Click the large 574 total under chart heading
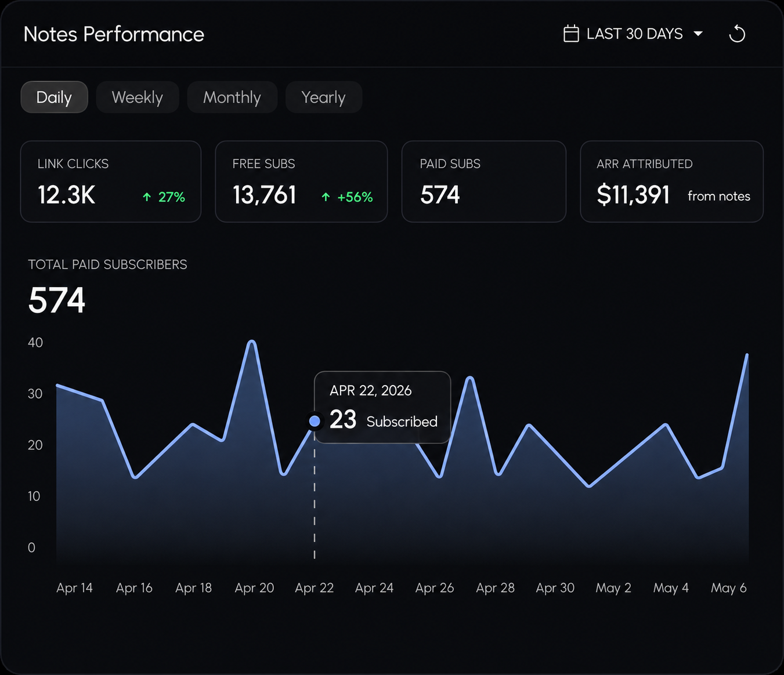The width and height of the screenshot is (784, 675). (57, 300)
